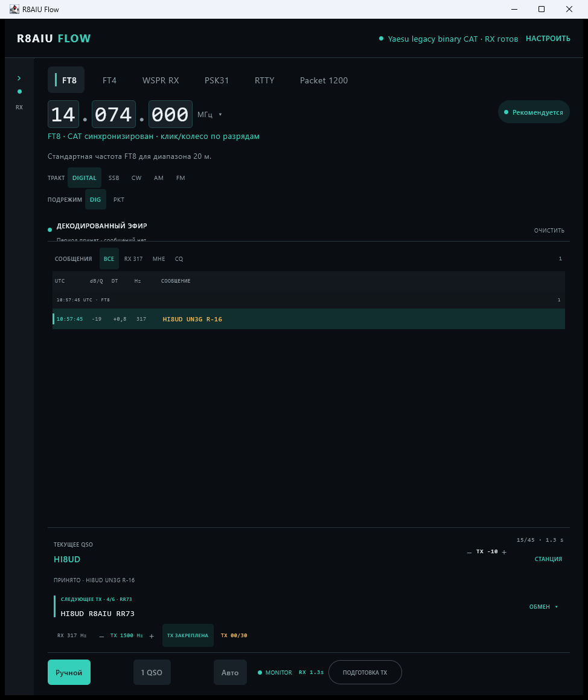The height and width of the screenshot is (700, 588).
Task: Click the Yaesu legacy binary CAT status text
Action: (x=453, y=39)
